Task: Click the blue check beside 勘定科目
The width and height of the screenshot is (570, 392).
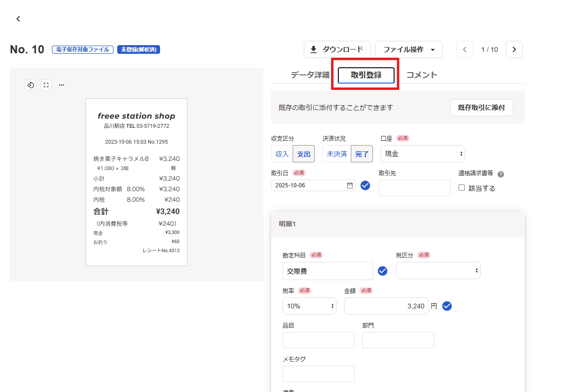Action: pyautogui.click(x=383, y=271)
